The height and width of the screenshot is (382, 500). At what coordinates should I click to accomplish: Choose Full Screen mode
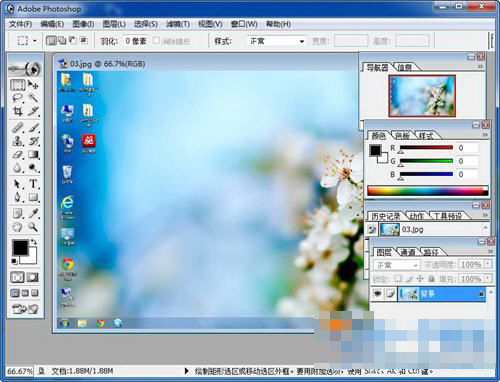click(35, 293)
